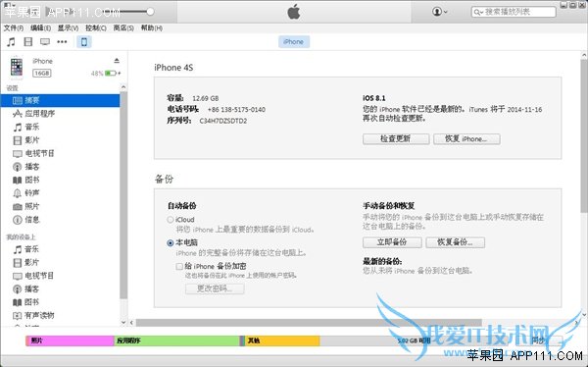Click the main pane vertical scrollbar thumb
This screenshot has height=367, width=588.
click(584, 135)
